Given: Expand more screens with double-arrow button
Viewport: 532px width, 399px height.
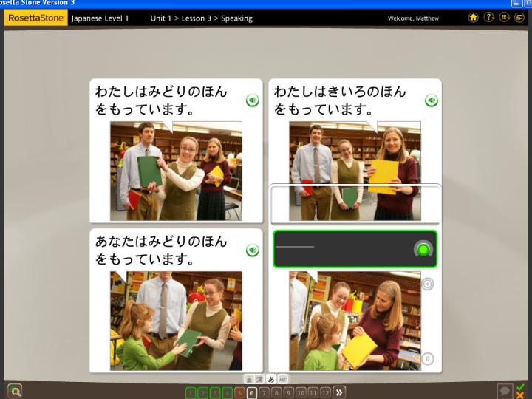Looking at the screenshot, I should (339, 392).
